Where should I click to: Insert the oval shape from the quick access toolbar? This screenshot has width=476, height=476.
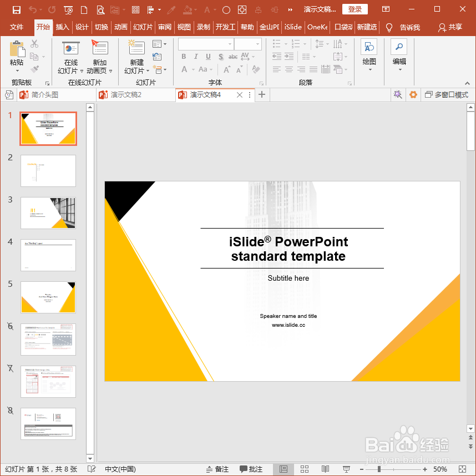tap(226, 10)
